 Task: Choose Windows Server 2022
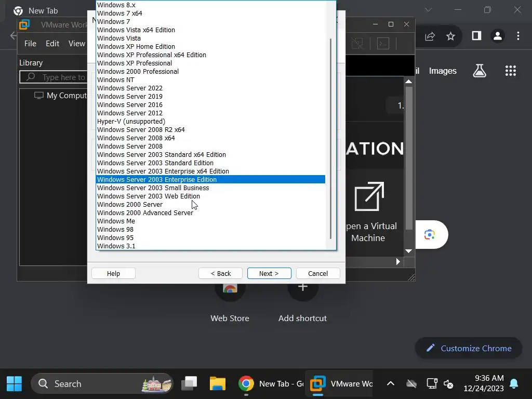tap(211, 88)
